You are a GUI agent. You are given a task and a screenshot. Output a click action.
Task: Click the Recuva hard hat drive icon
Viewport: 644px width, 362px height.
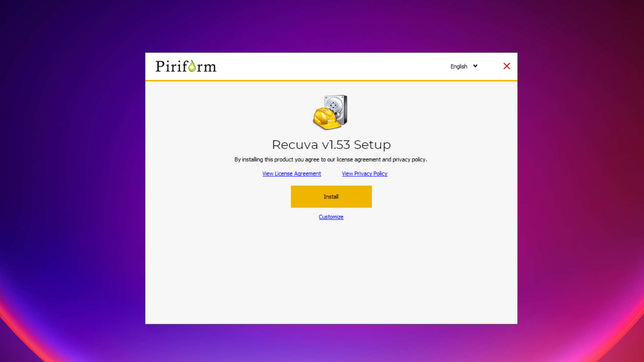[x=330, y=112]
